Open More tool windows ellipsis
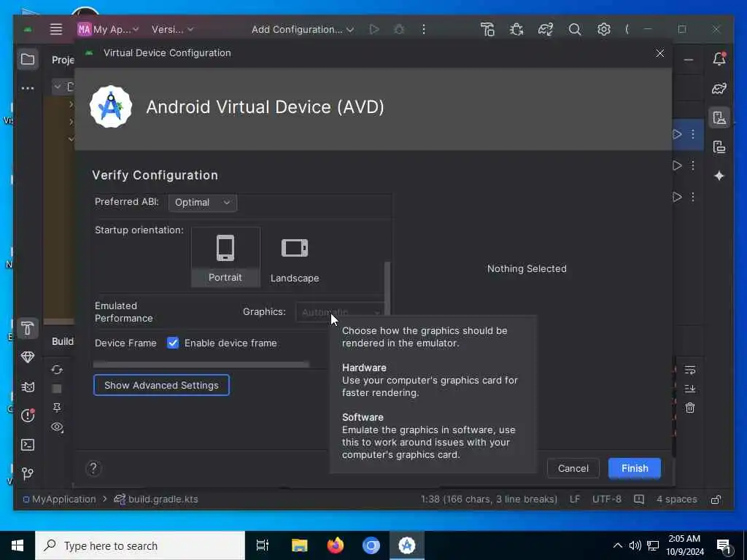The height and width of the screenshot is (560, 747). click(x=28, y=88)
